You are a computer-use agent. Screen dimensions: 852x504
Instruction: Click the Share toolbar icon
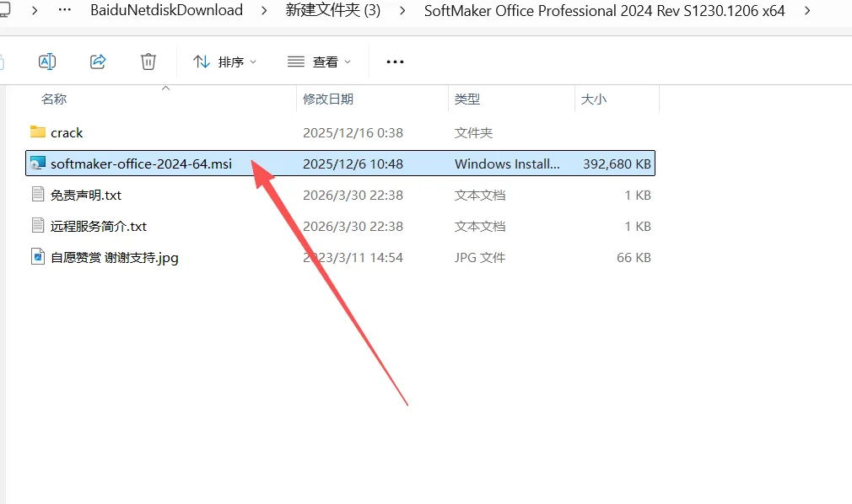point(98,62)
